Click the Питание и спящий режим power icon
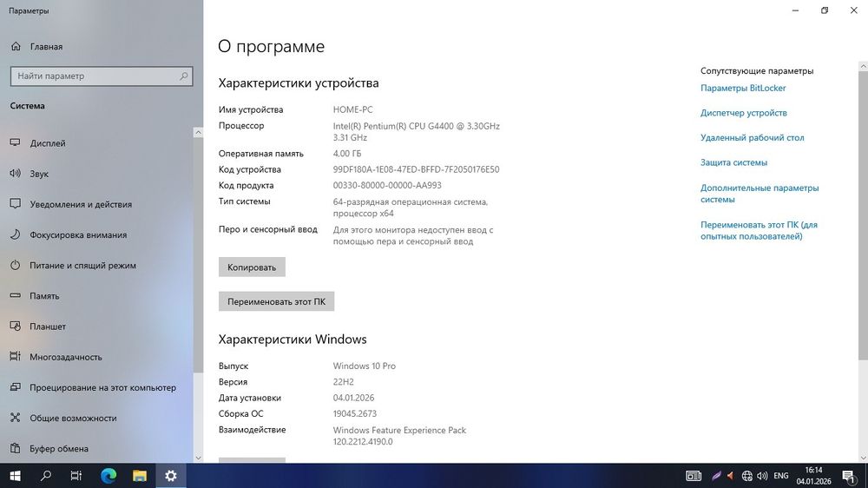 point(16,265)
